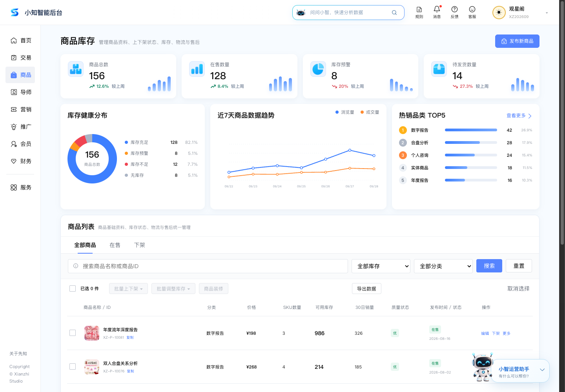Open the 全部分类 dropdown

click(x=443, y=266)
